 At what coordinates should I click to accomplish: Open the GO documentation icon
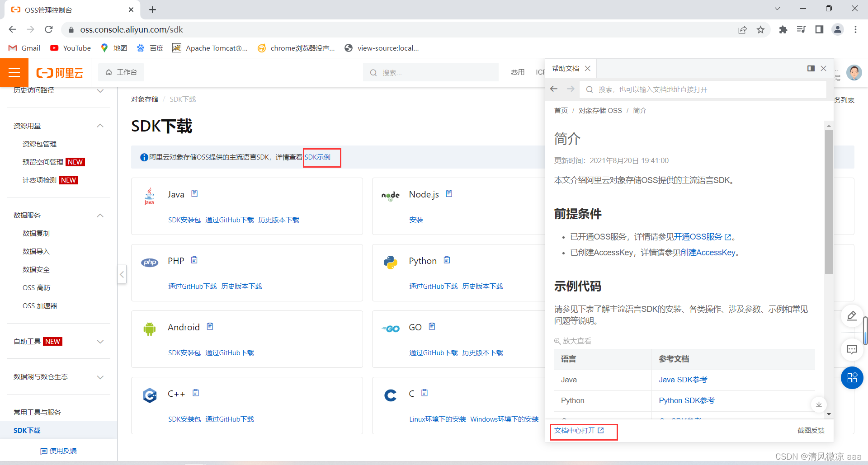[432, 327]
